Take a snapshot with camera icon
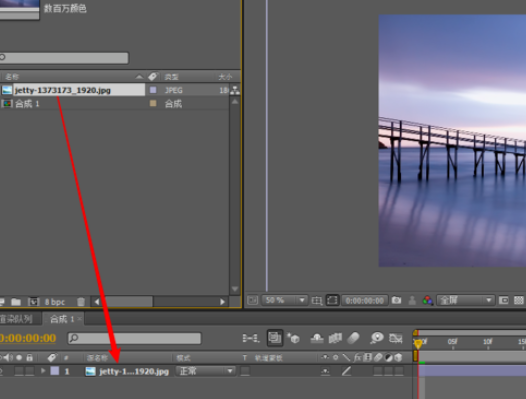This screenshot has width=526, height=399. click(397, 300)
